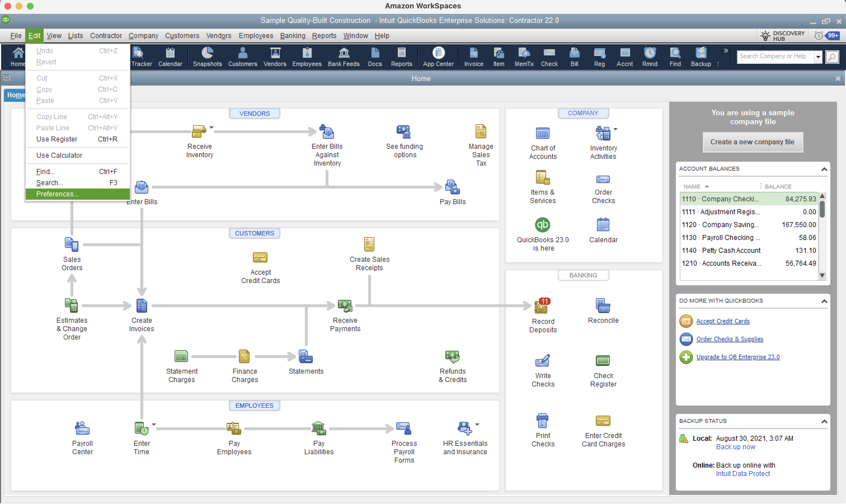Open the Chart of Accounts icon
Screen dimensions: 846x504
pyautogui.click(x=542, y=133)
